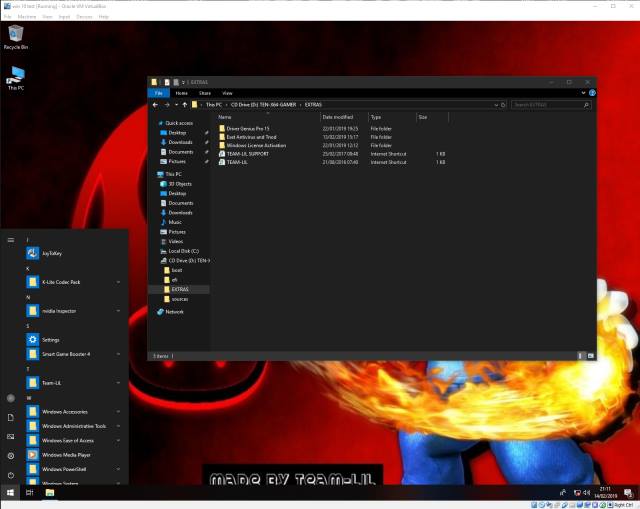Open Settings gear in Start menu rail
This screenshot has width=640, height=509.
tap(11, 456)
